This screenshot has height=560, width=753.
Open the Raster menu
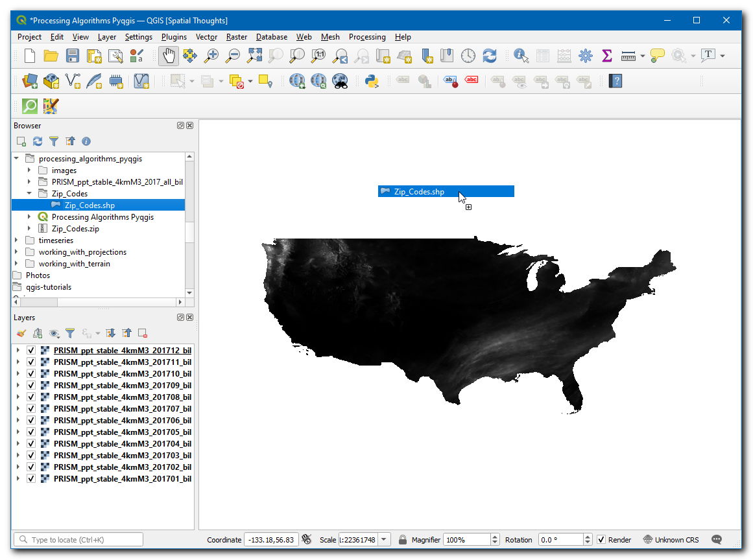(x=237, y=37)
